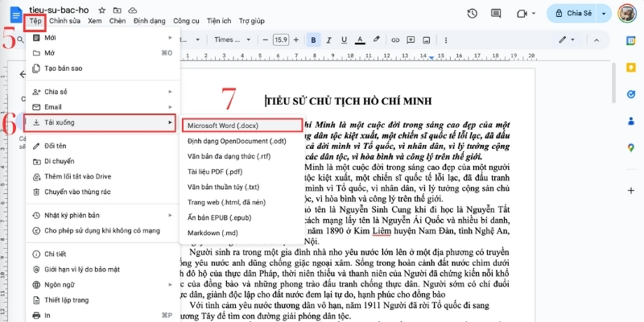Increase font size with plus button
The image size is (644, 322).
(x=295, y=39)
